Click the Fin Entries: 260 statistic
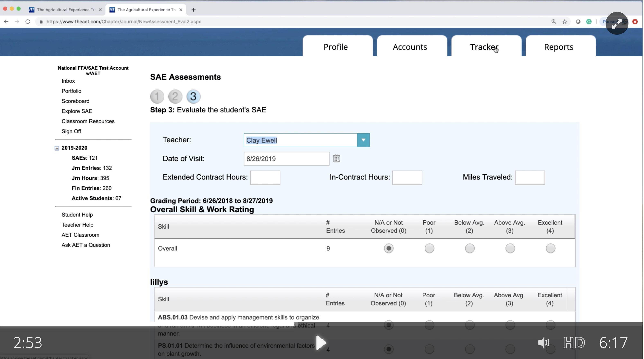This screenshot has height=359, width=644. [92, 188]
